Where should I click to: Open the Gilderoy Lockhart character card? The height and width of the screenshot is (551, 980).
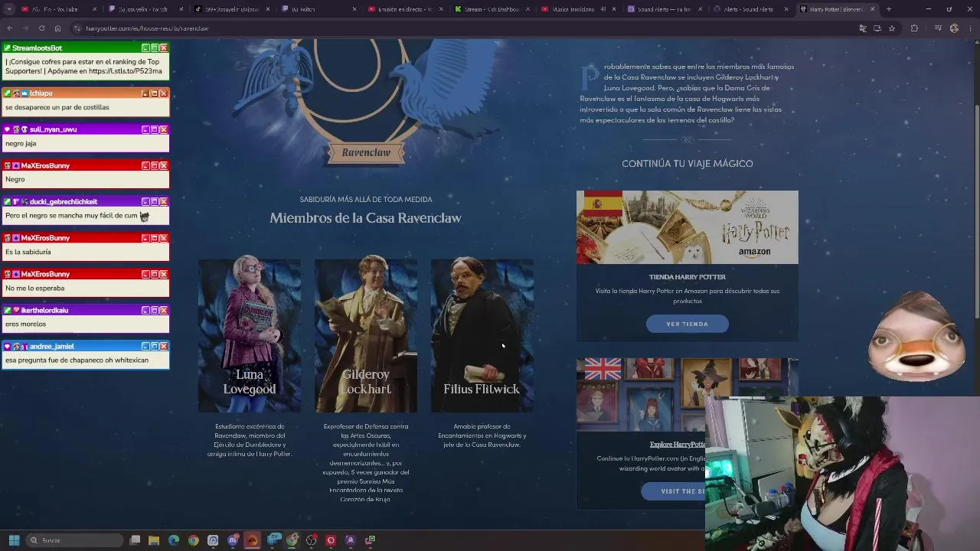pyautogui.click(x=366, y=335)
